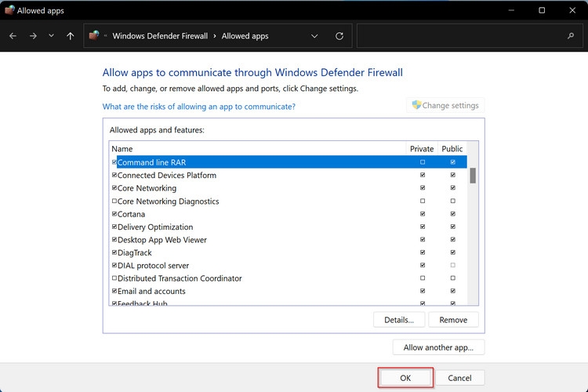The image size is (588, 392).
Task: Toggle Private for Email and accounts
Action: (423, 291)
